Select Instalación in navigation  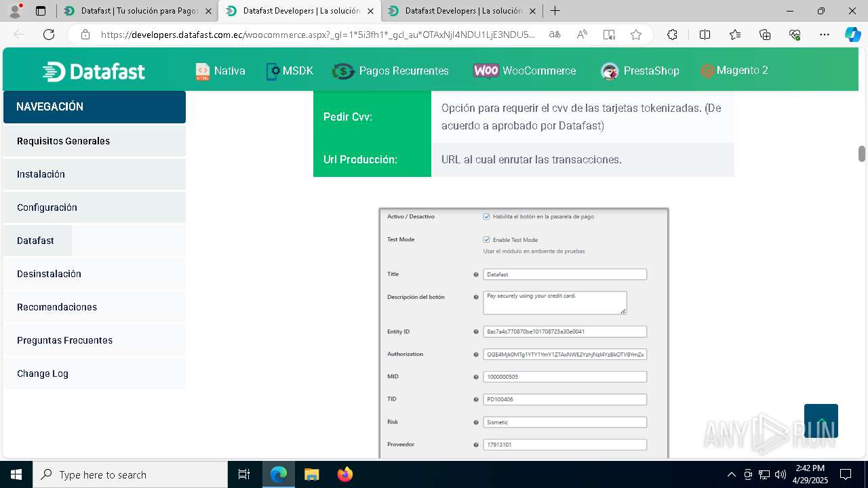click(94, 174)
